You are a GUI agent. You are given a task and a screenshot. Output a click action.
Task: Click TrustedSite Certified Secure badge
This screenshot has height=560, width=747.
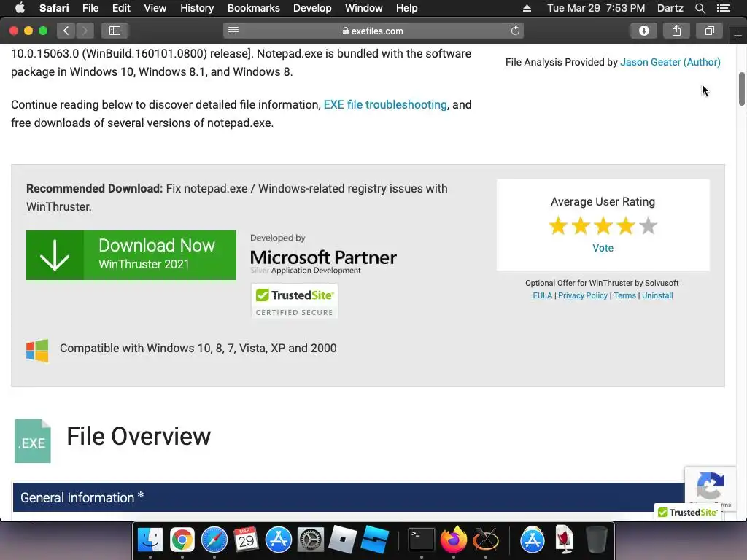tap(295, 301)
